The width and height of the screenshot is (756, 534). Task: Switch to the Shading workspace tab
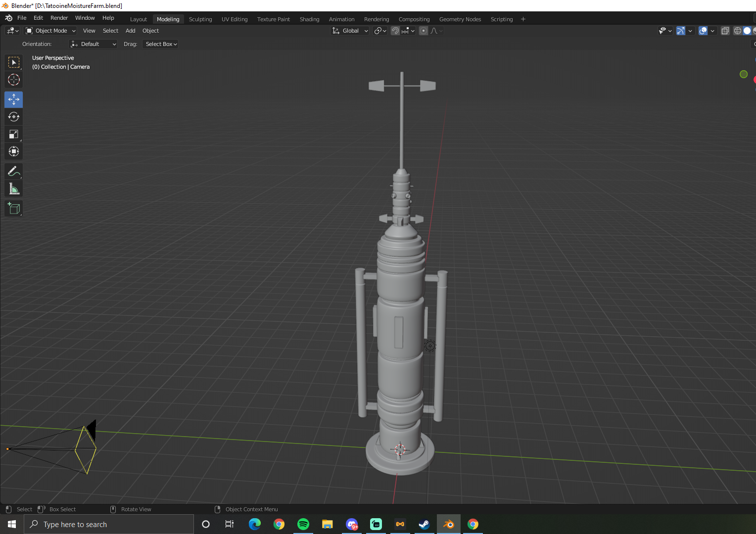(309, 19)
